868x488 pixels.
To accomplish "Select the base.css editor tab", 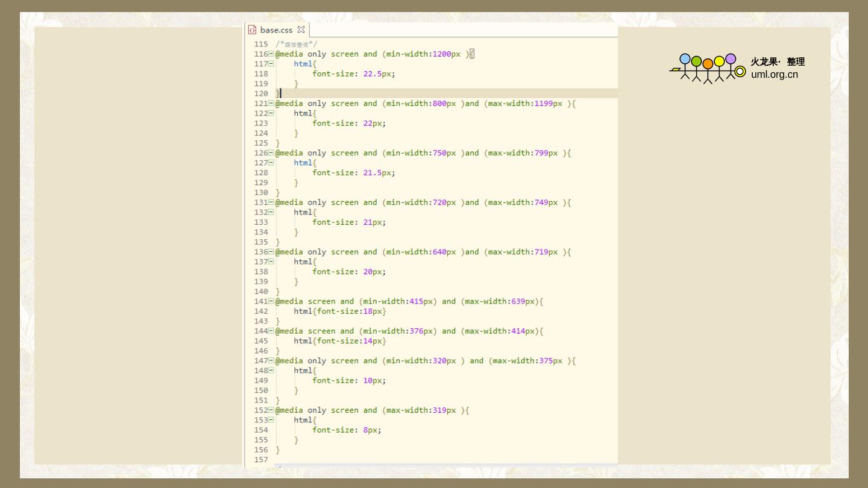I will [x=276, y=30].
